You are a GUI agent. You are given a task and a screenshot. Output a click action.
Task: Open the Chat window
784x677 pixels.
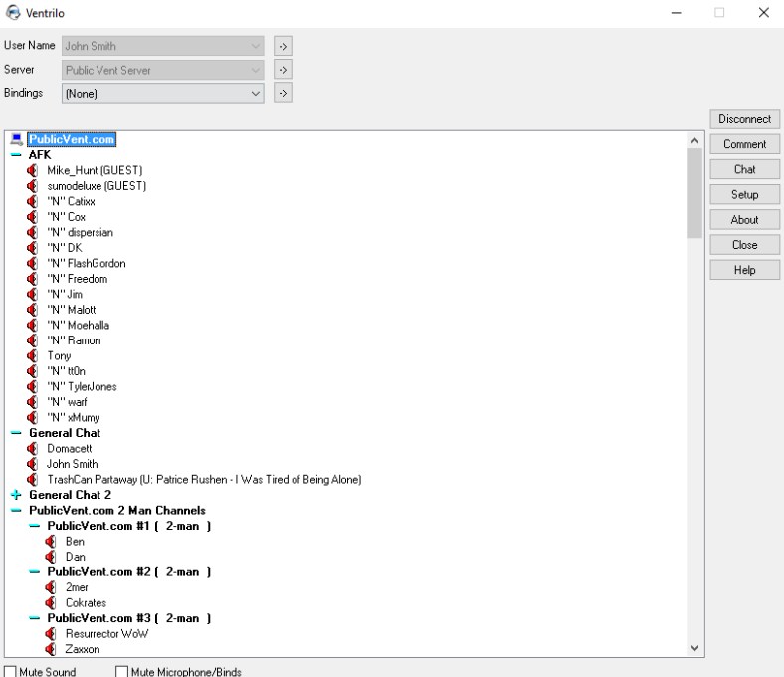pos(744,169)
